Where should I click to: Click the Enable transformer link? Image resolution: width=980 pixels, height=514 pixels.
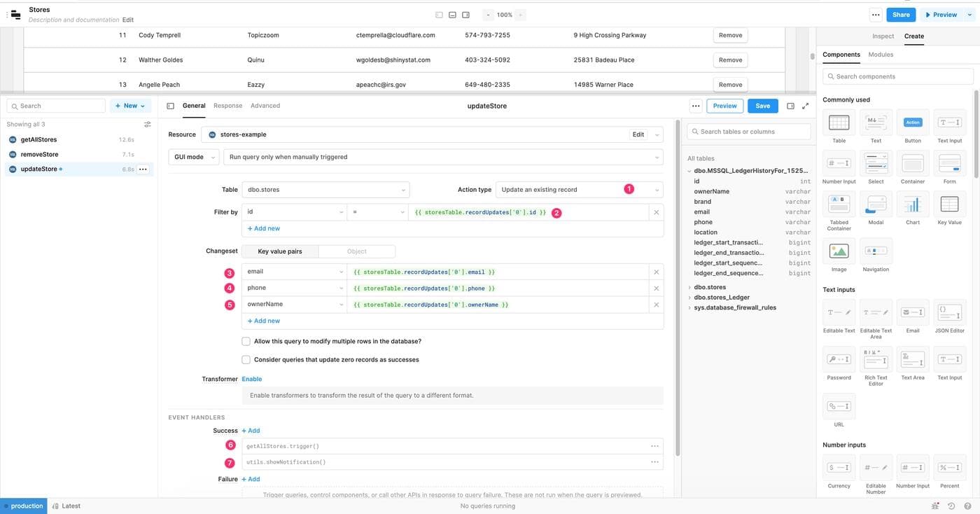251,379
